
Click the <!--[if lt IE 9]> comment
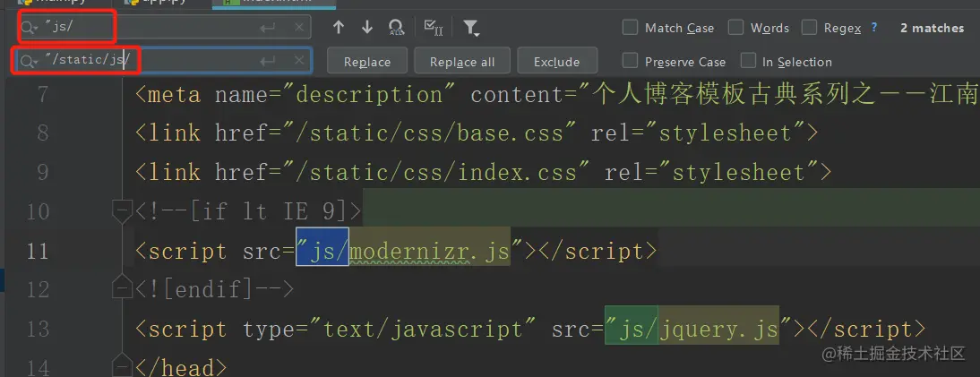click(x=249, y=211)
